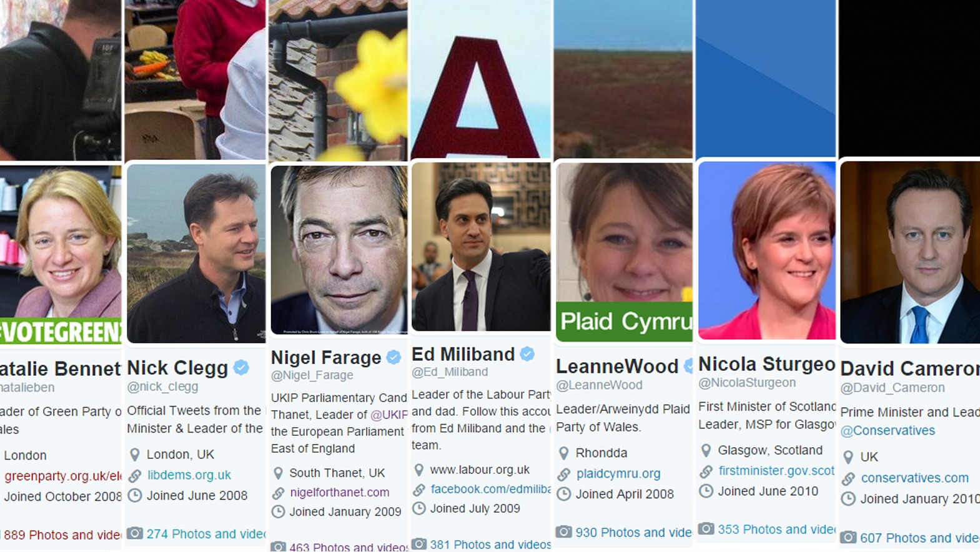
Task: Click David Cameron's profile photo
Action: 910,252
